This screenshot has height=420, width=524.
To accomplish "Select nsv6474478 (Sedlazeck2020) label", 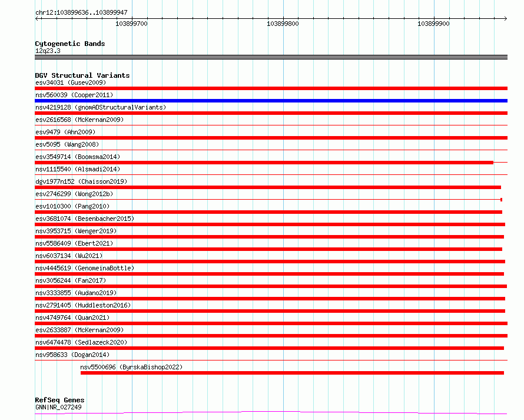I will (x=81, y=342).
